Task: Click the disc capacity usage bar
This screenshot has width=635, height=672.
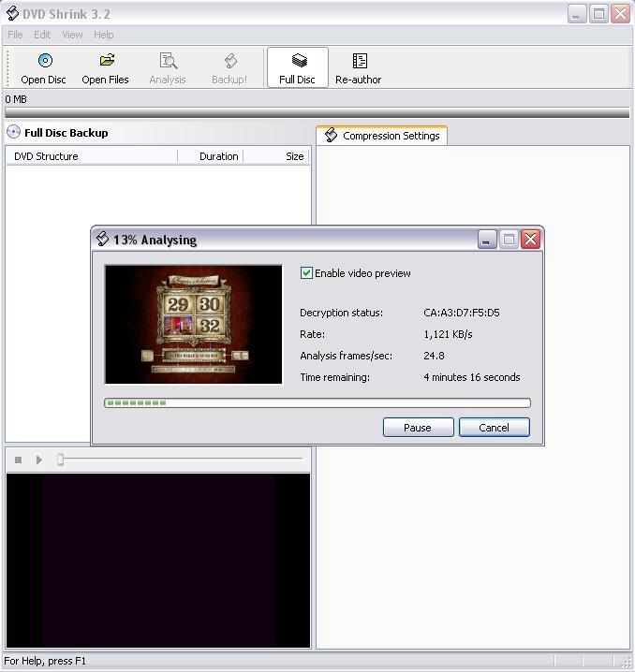Action: 317,112
